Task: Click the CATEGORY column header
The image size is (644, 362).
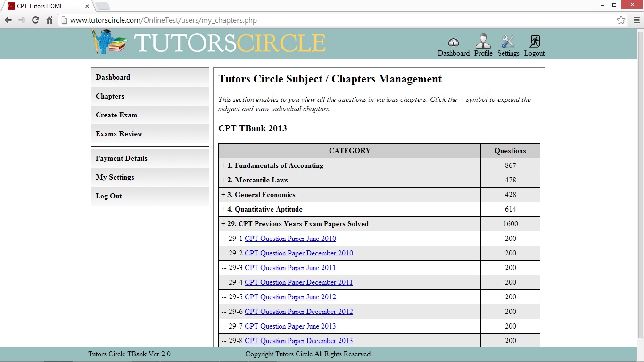Action: (350, 151)
